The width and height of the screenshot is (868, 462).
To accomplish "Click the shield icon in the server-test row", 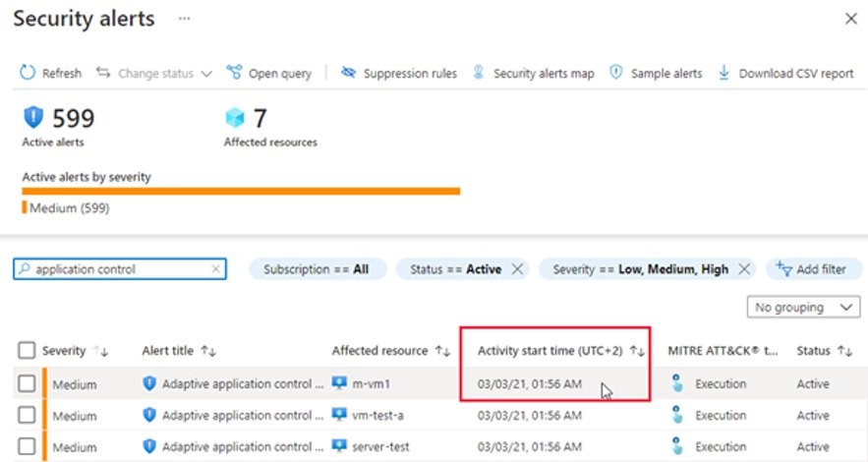I will (148, 446).
